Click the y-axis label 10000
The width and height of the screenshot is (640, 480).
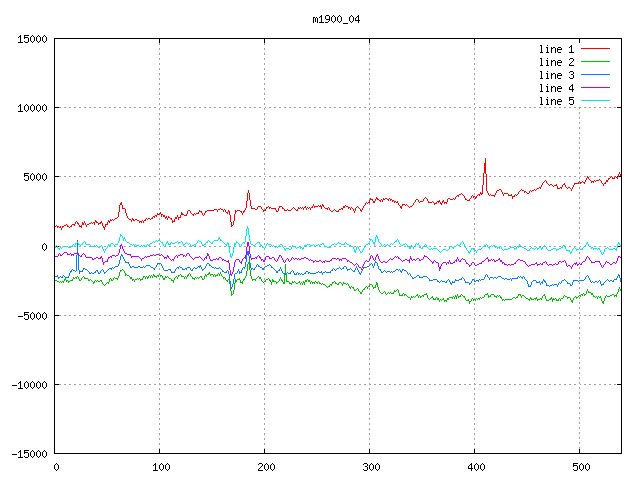click(32, 108)
